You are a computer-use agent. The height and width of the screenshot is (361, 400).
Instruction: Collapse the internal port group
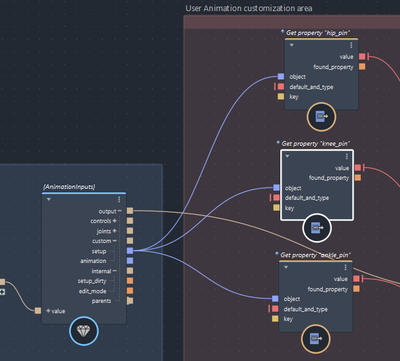pos(114,271)
